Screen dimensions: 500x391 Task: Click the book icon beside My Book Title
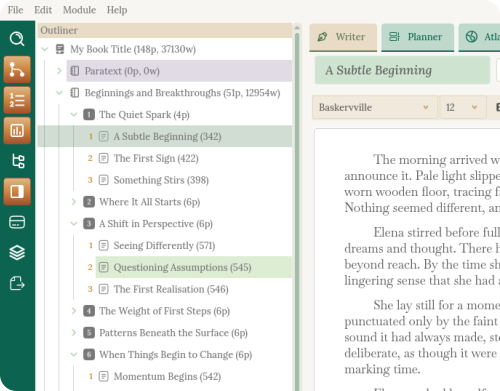click(60, 49)
